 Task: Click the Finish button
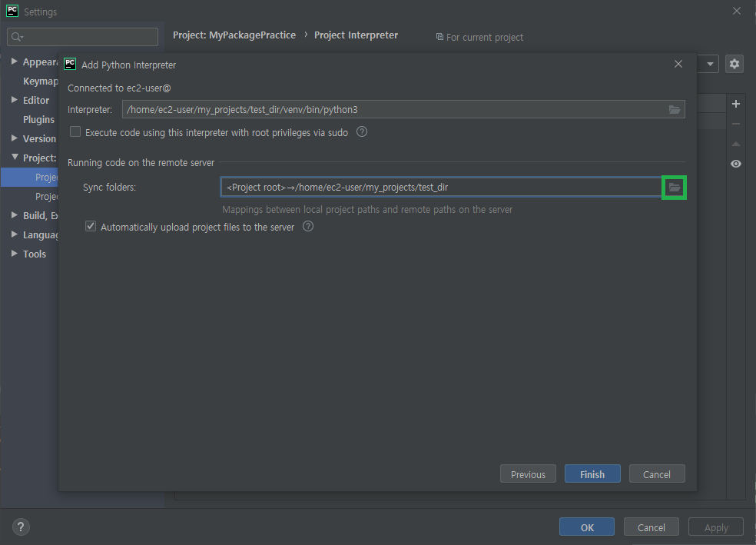(592, 474)
